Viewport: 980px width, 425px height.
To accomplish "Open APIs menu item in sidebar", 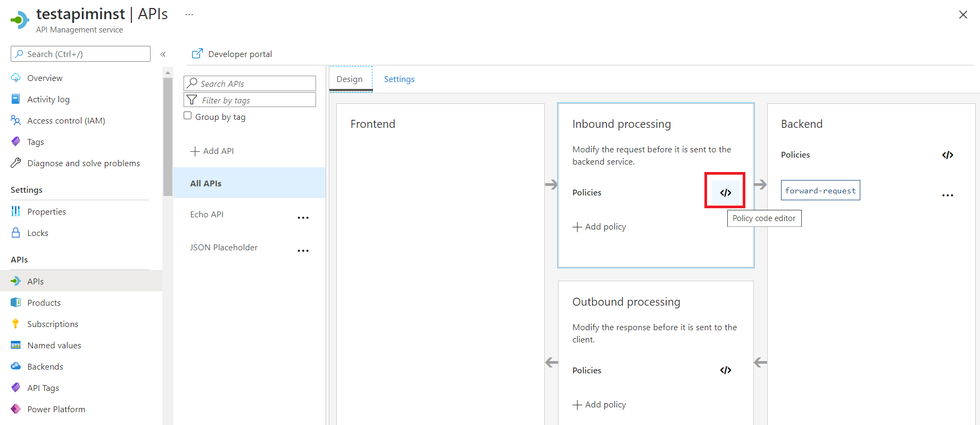I will tap(81, 281).
